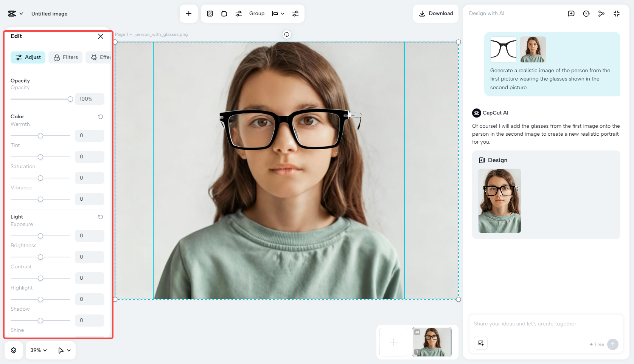The width and height of the screenshot is (634, 364).
Task: Select the page 1 thumbnail
Action: (x=432, y=342)
